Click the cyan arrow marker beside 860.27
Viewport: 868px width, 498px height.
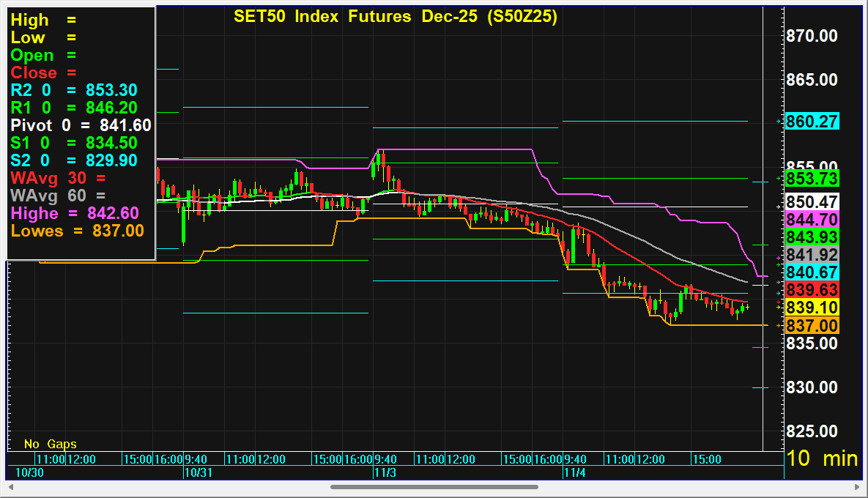coord(777,121)
